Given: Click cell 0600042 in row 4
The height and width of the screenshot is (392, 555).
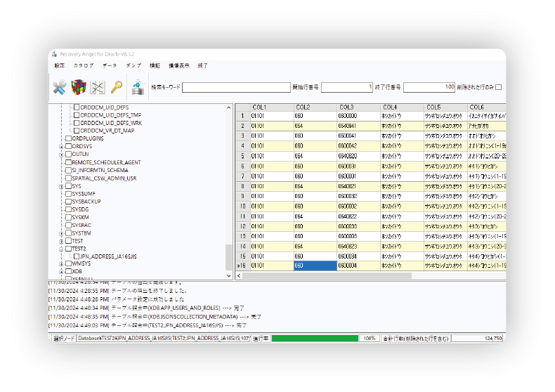Looking at the screenshot, I should [x=358, y=145].
